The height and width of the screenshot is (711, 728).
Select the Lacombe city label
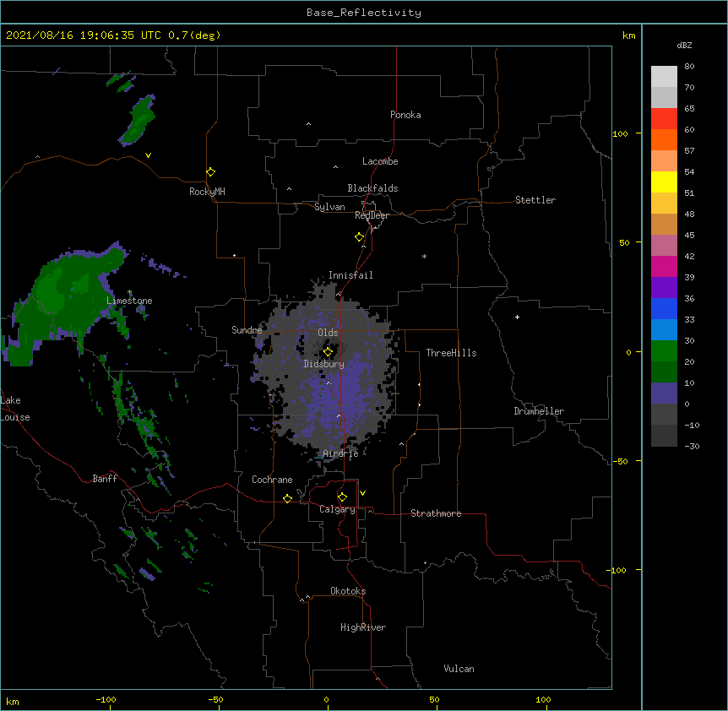pos(380,161)
